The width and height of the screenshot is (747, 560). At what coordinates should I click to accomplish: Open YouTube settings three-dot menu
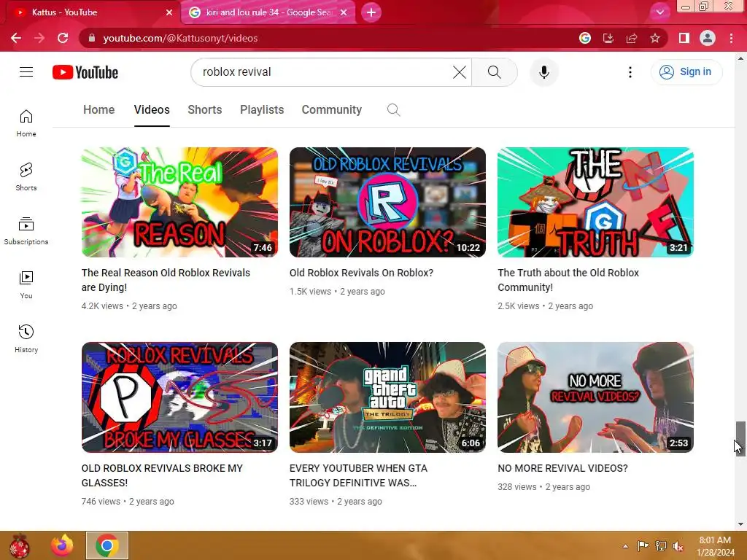630,72
